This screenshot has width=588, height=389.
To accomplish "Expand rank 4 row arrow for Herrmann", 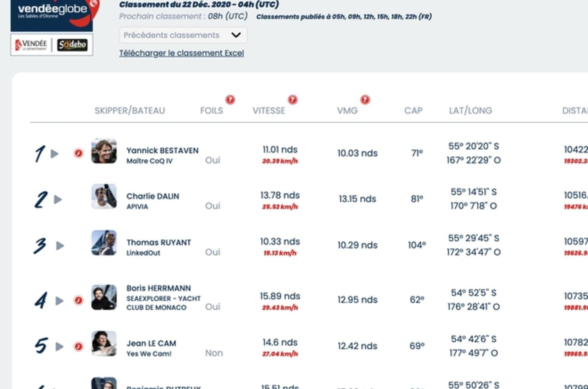I will (x=60, y=300).
